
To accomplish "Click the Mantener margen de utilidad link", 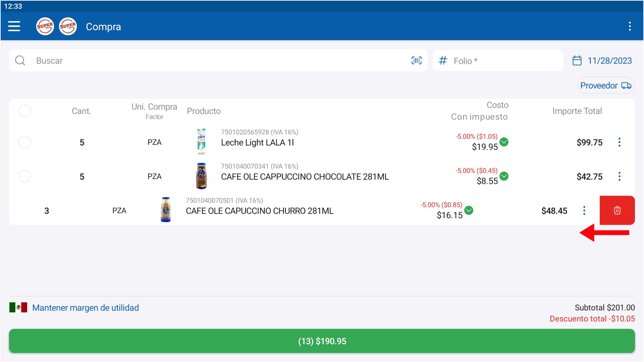I will pos(86,307).
